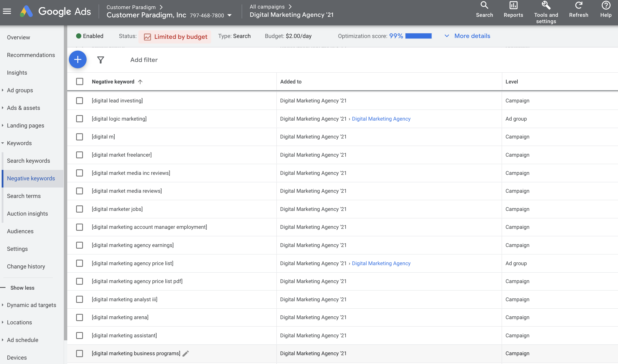Click the blue plus add button
Image resolution: width=618 pixels, height=364 pixels.
tap(78, 59)
